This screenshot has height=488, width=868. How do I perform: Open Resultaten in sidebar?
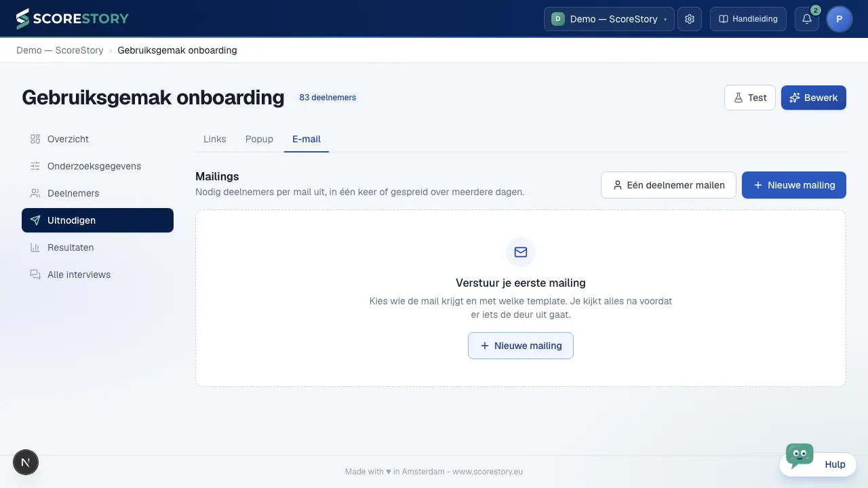click(98, 247)
